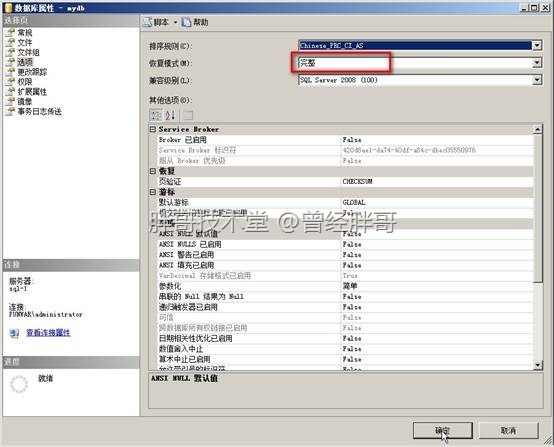Open the 文件组 page in sidebar

point(28,52)
